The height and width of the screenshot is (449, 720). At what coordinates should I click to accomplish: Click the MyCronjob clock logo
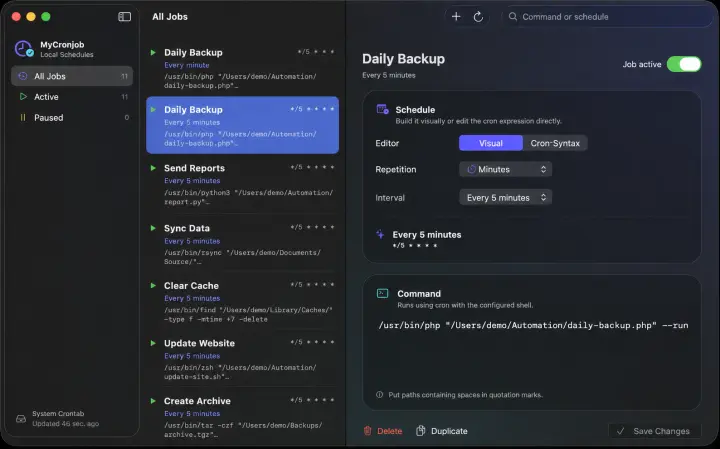(x=23, y=49)
